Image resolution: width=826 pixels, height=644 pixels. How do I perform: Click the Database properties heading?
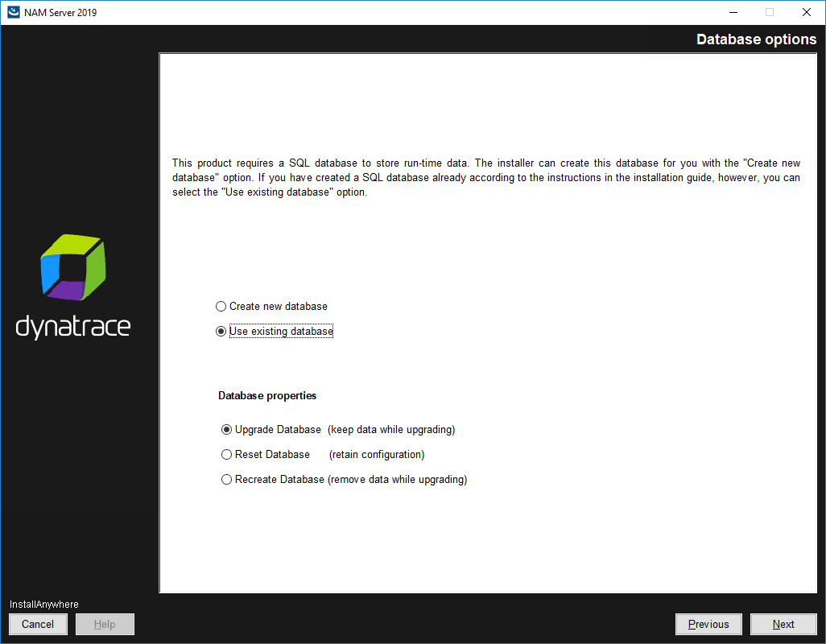[267, 395]
